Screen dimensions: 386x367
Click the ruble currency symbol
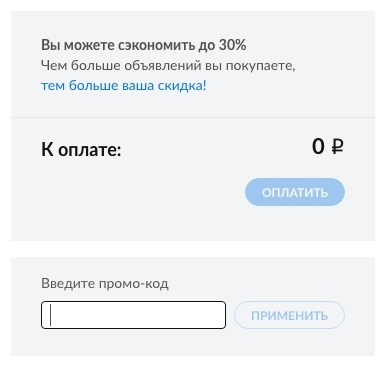[x=337, y=147]
